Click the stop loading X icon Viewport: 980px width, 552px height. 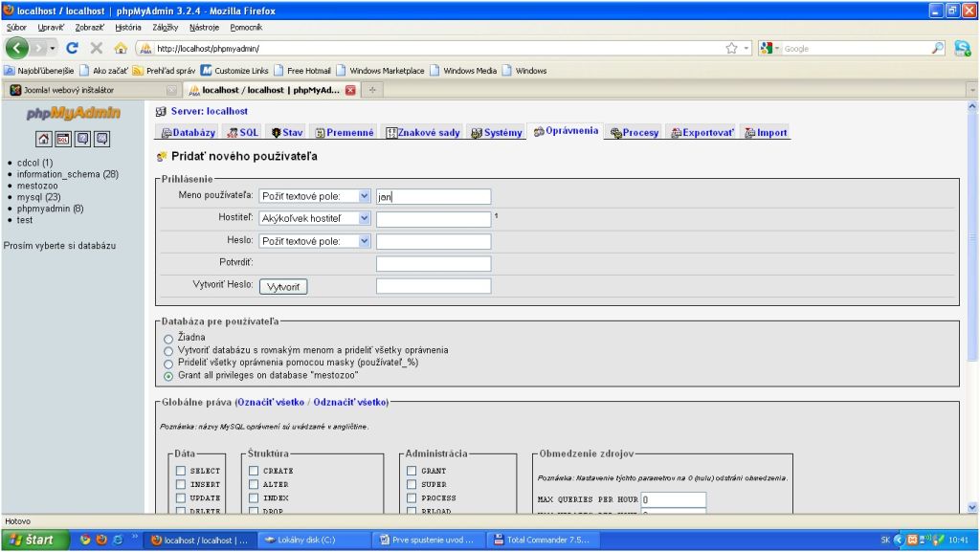pyautogui.click(x=97, y=48)
